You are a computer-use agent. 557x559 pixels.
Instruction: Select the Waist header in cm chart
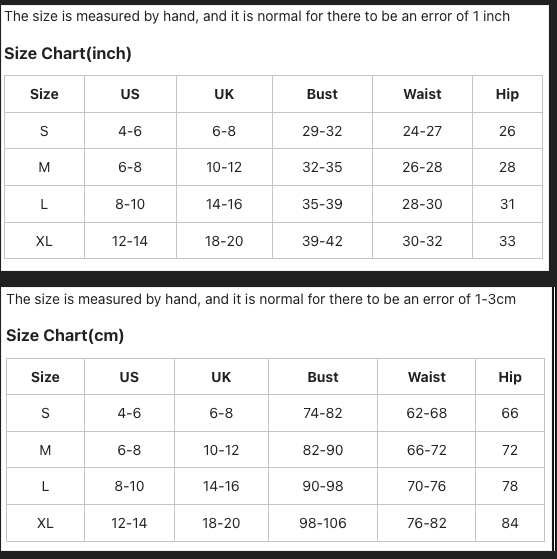point(426,377)
